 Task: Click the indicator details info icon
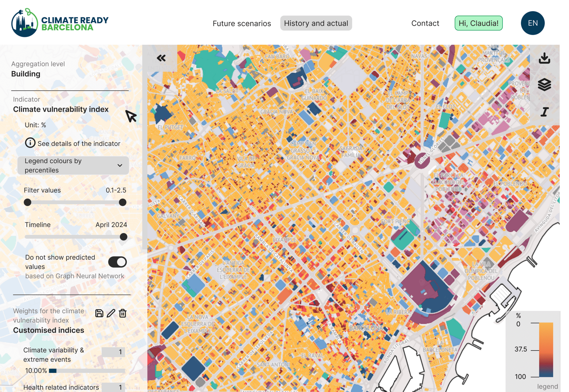(x=30, y=143)
